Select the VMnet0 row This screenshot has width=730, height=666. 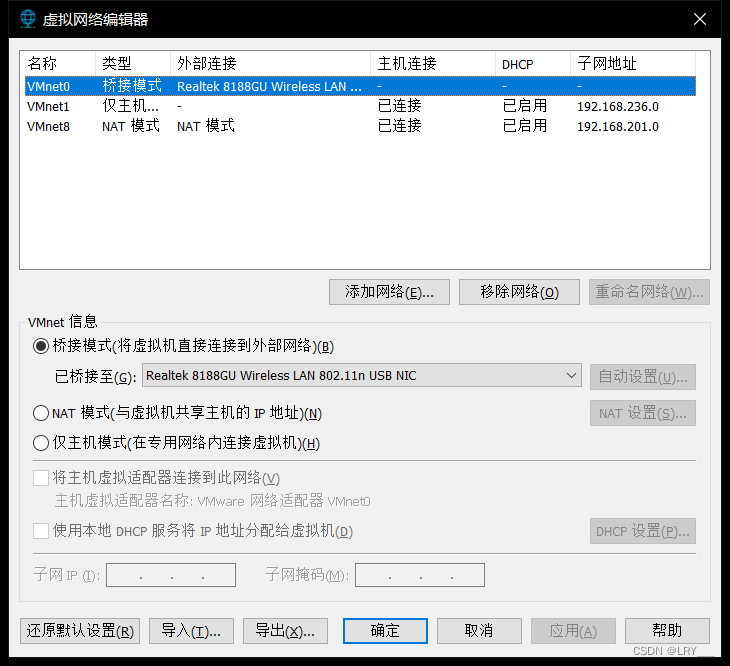(360, 86)
